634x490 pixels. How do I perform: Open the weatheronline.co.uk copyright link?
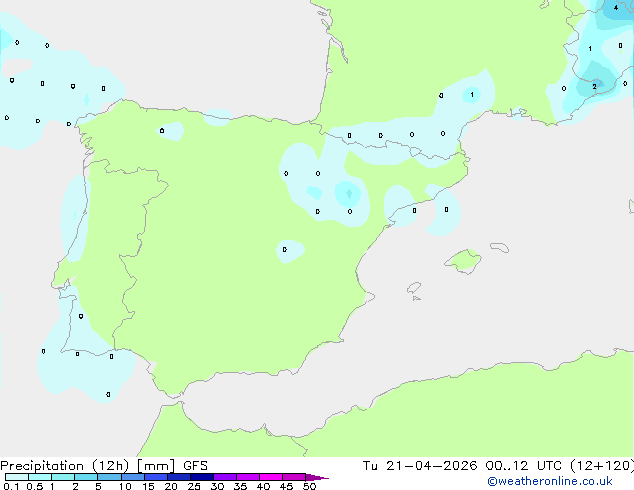549,481
